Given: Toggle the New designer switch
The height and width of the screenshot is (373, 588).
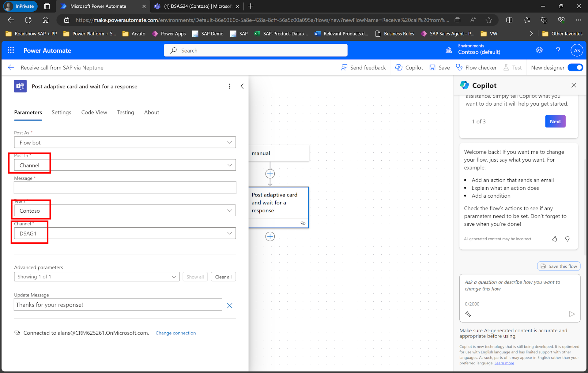Looking at the screenshot, I should pos(575,67).
